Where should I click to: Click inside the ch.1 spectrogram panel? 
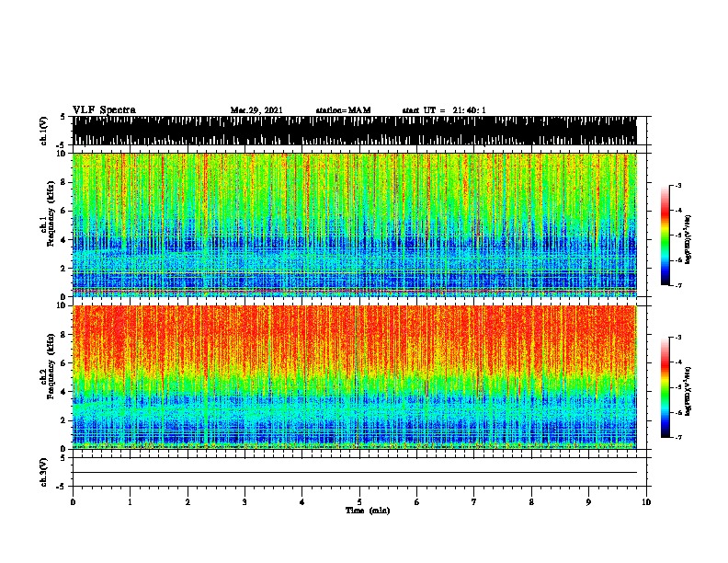tap(354, 224)
